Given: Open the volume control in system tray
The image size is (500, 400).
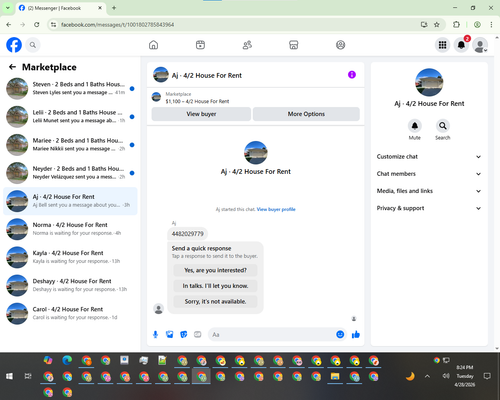Looking at the screenshot, I should click(x=446, y=376).
